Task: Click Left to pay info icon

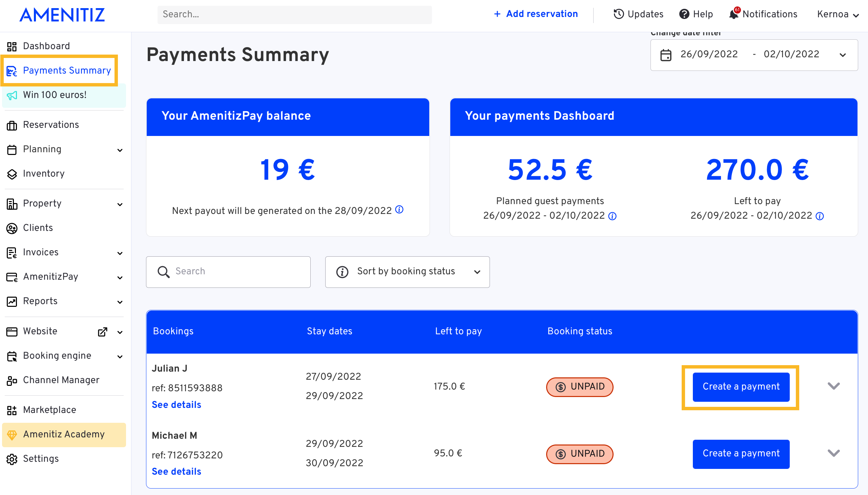Action: (820, 216)
